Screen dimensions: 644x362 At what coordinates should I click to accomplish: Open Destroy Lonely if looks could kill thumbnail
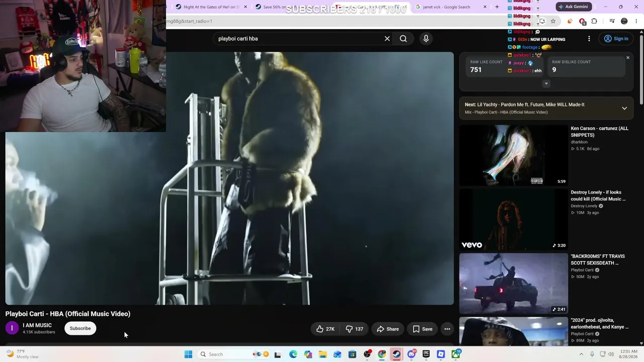pos(513,220)
